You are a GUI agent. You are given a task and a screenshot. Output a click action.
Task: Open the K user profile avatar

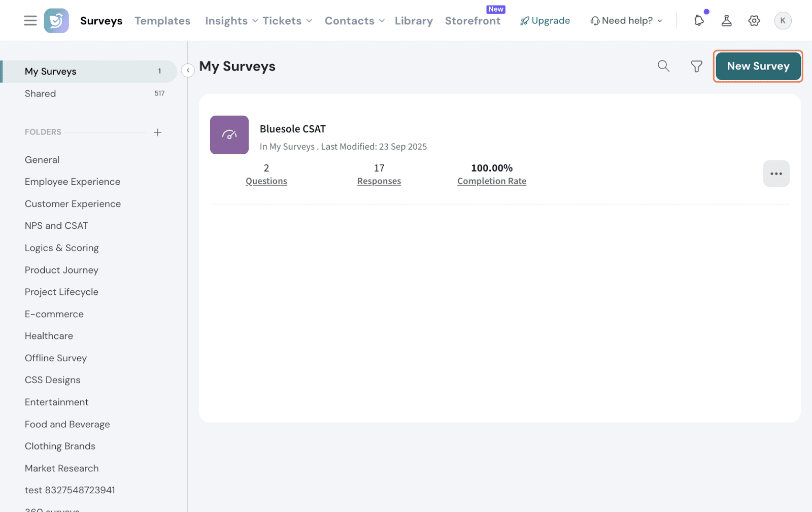point(783,21)
